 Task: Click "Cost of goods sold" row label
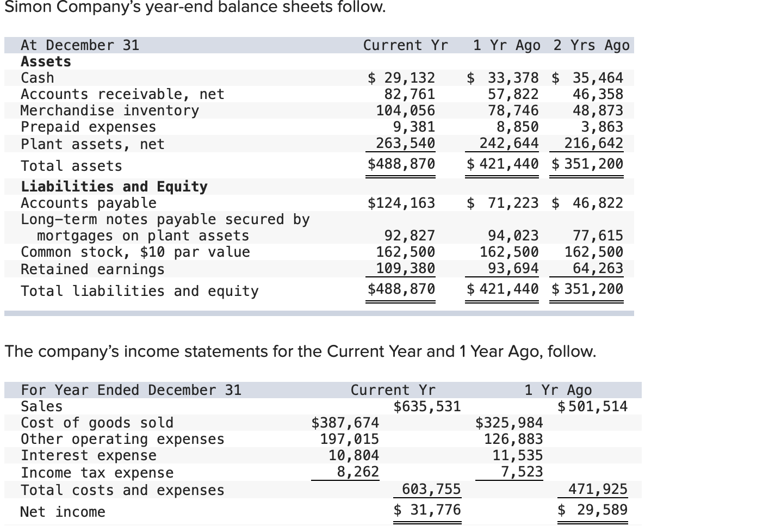pyautogui.click(x=97, y=423)
